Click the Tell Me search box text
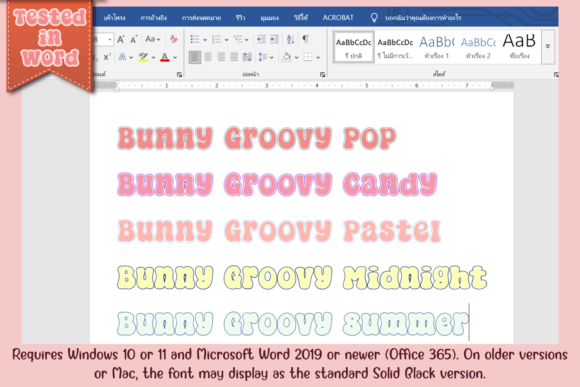This screenshot has height=387, width=580. [x=423, y=18]
